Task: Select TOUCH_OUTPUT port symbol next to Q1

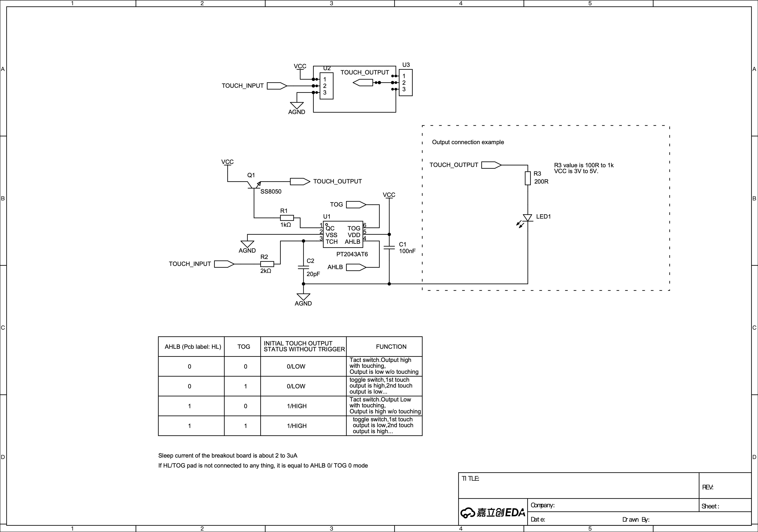Action: (x=300, y=182)
